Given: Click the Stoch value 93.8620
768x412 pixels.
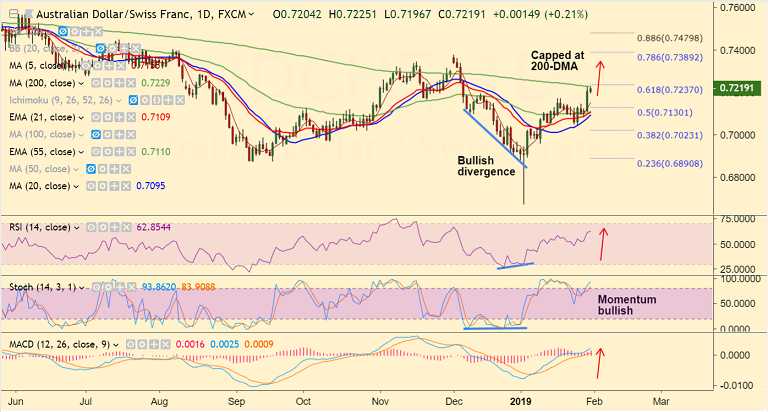Looking at the screenshot, I should pos(159,287).
